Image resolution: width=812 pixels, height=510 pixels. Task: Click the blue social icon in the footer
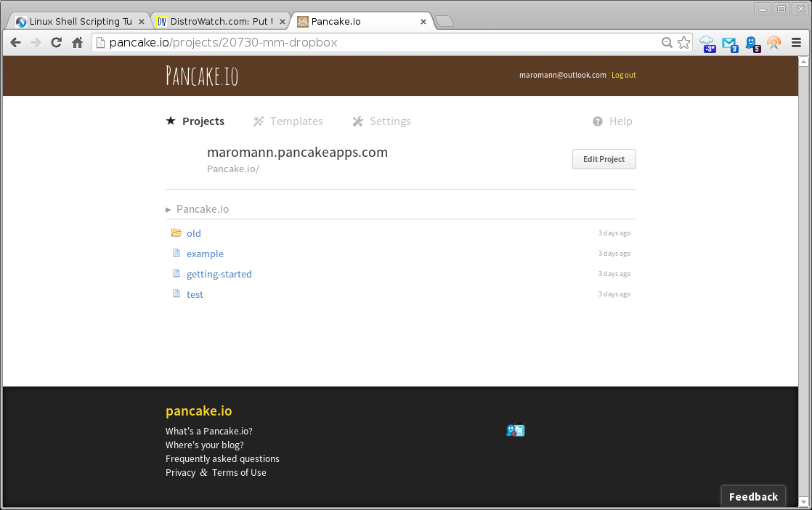(515, 430)
